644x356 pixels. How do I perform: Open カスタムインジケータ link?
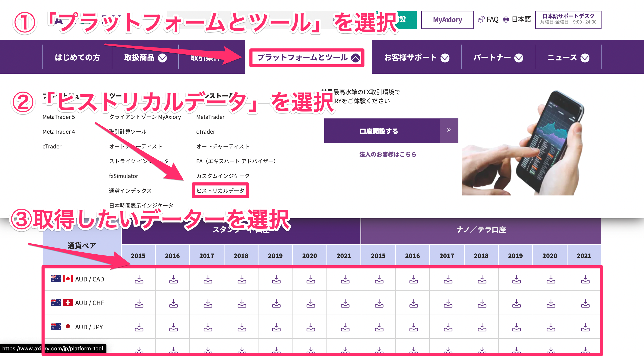pyautogui.click(x=223, y=176)
